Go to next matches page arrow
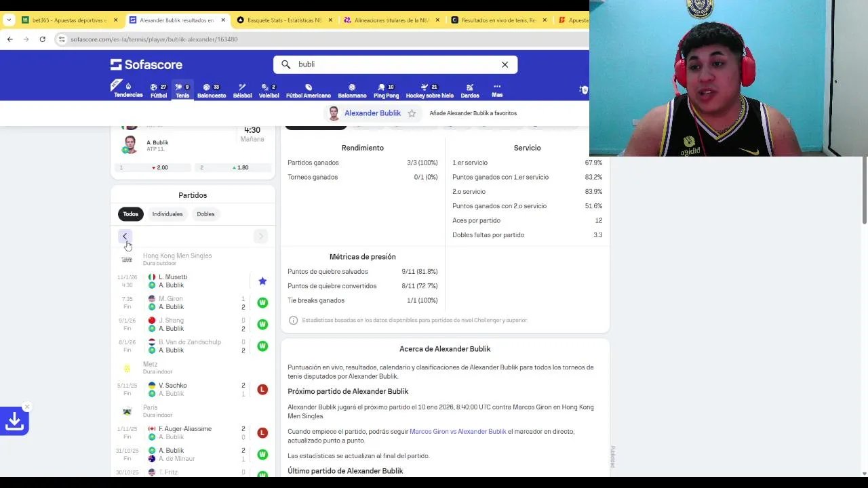868x488 pixels. tap(260, 236)
